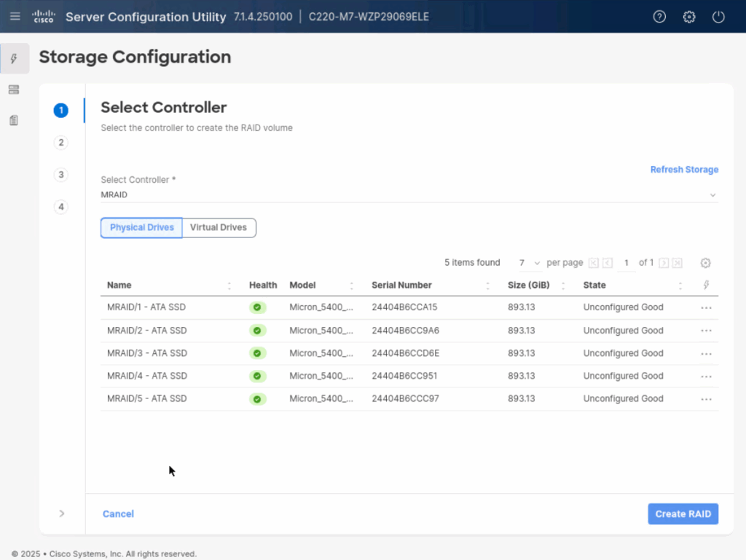Open the items per page dropdown
Screen dimensions: 746x560
click(x=530, y=263)
